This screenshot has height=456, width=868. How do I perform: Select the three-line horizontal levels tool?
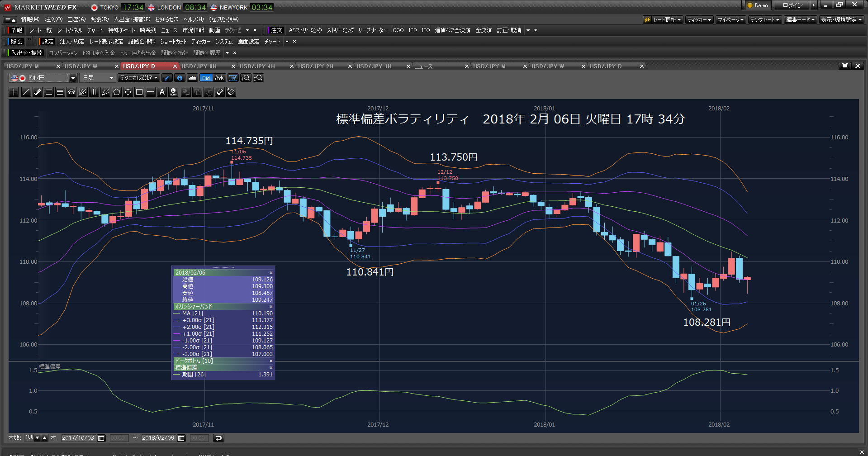tap(49, 92)
